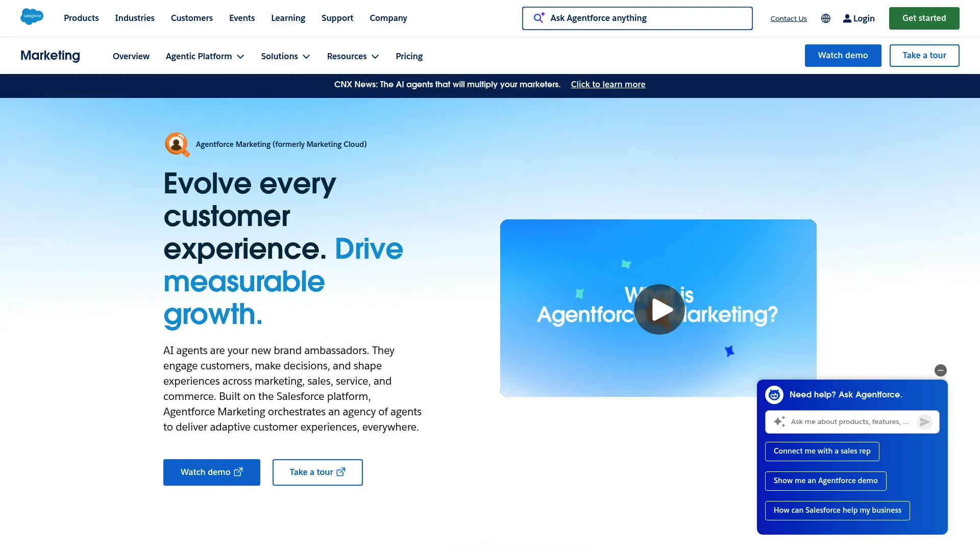980x551 pixels.
Task: Open the Learning menu
Action: 288,18
